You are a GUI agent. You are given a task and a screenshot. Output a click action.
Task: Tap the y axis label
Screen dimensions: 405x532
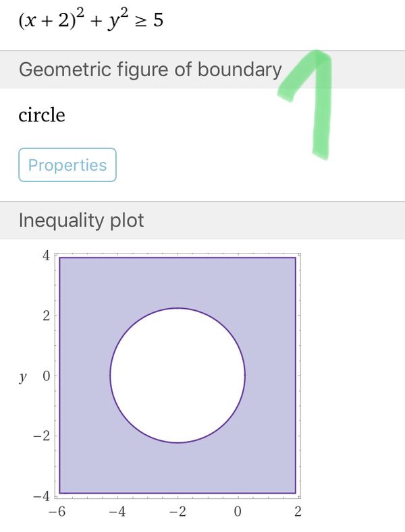click(x=23, y=376)
